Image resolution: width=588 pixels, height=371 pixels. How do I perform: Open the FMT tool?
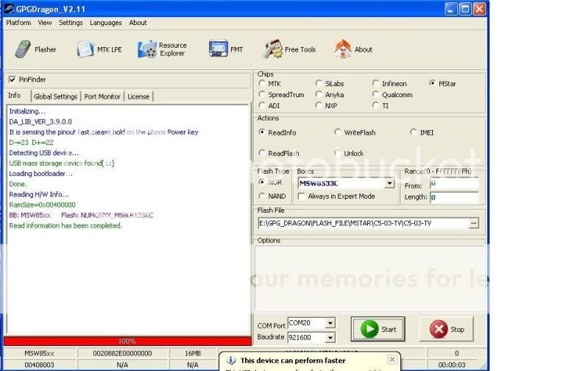226,49
